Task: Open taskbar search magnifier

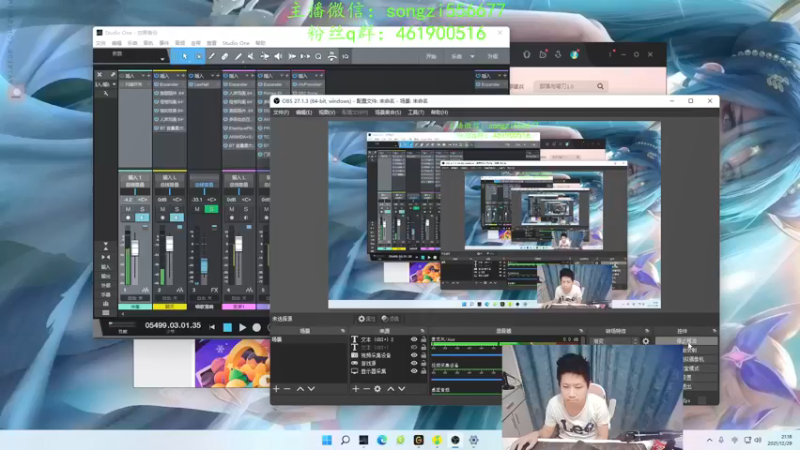Action: pos(345,440)
